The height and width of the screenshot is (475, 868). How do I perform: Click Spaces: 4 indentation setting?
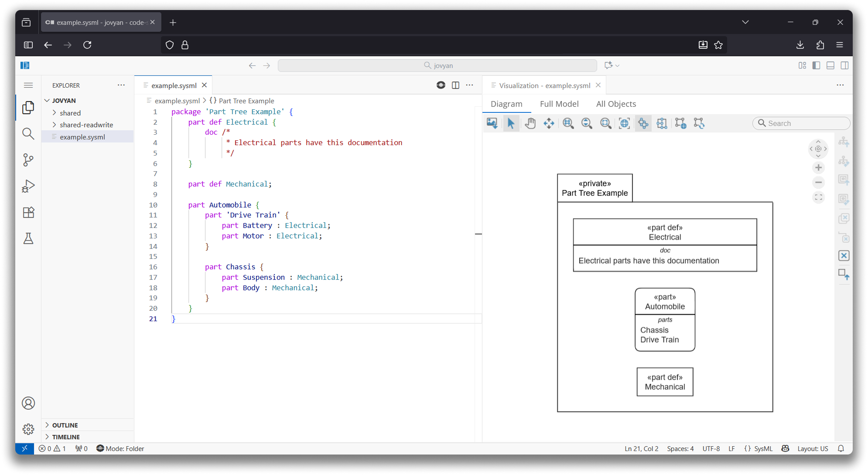(680, 448)
